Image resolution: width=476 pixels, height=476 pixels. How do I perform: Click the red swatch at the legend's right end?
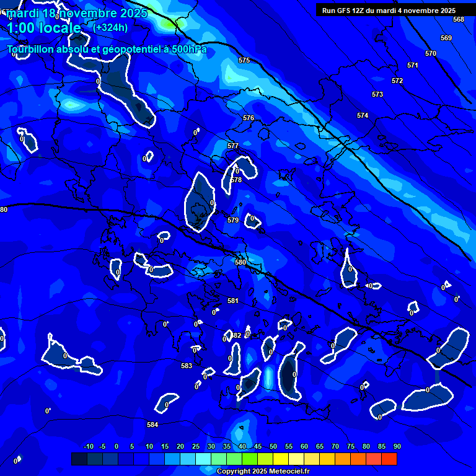[x=389, y=459]
